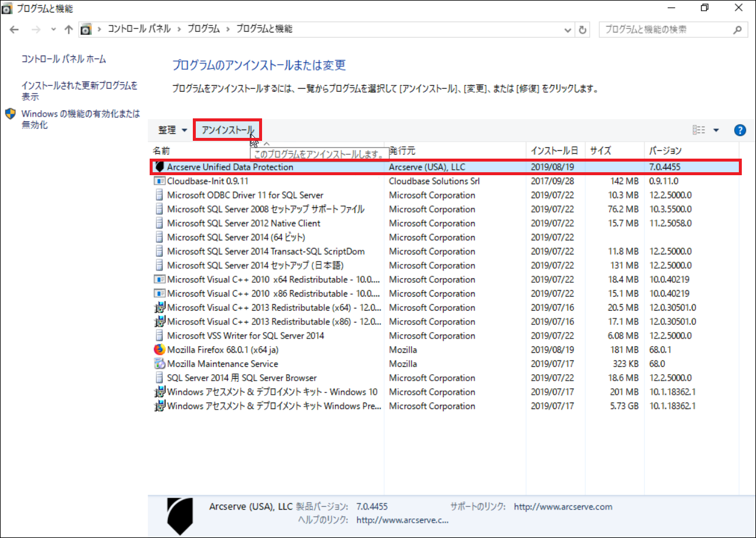Click Cloudbase Solutions Srl publisher cell

point(434,181)
